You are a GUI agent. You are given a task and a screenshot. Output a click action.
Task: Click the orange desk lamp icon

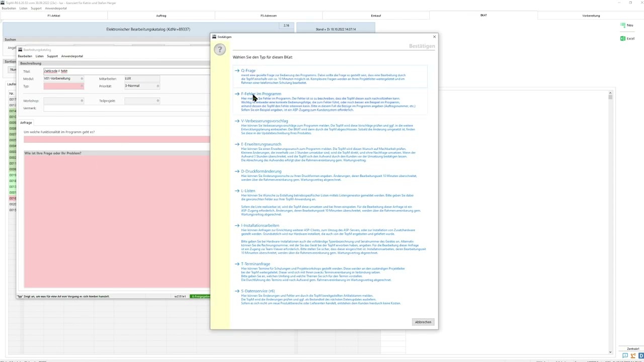633,356
